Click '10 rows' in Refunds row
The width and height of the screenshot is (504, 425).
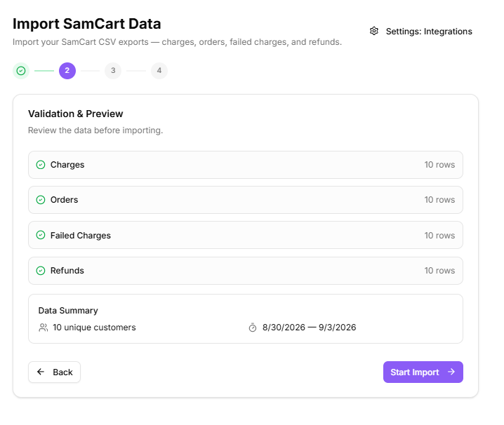pos(439,271)
